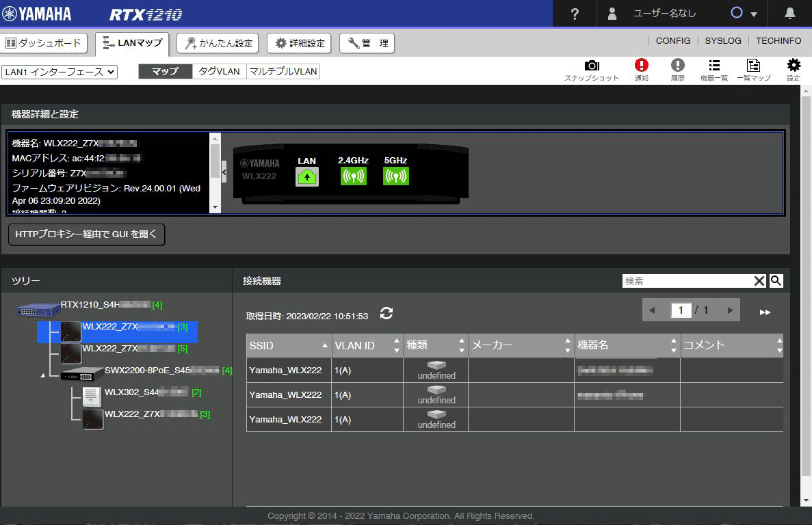Collapse the SWX2200-8PoE tree branch
The height and width of the screenshot is (525, 812).
point(42,374)
